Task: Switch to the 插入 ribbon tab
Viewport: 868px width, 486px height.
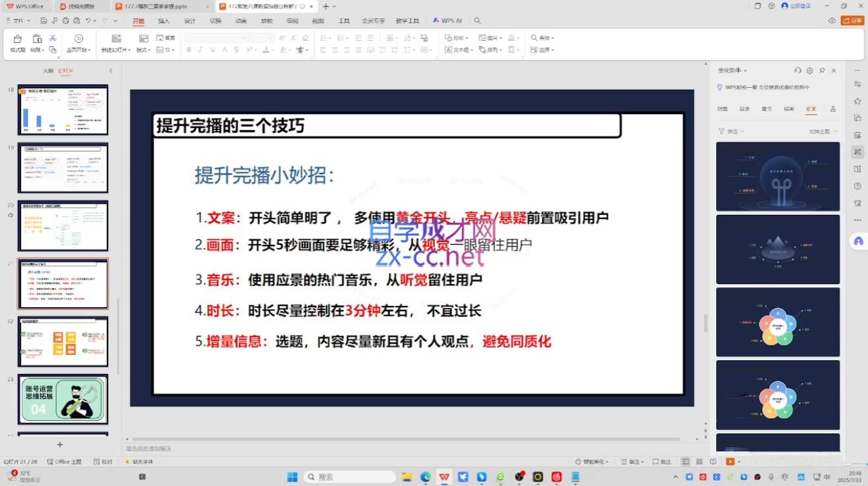Action: coord(164,21)
